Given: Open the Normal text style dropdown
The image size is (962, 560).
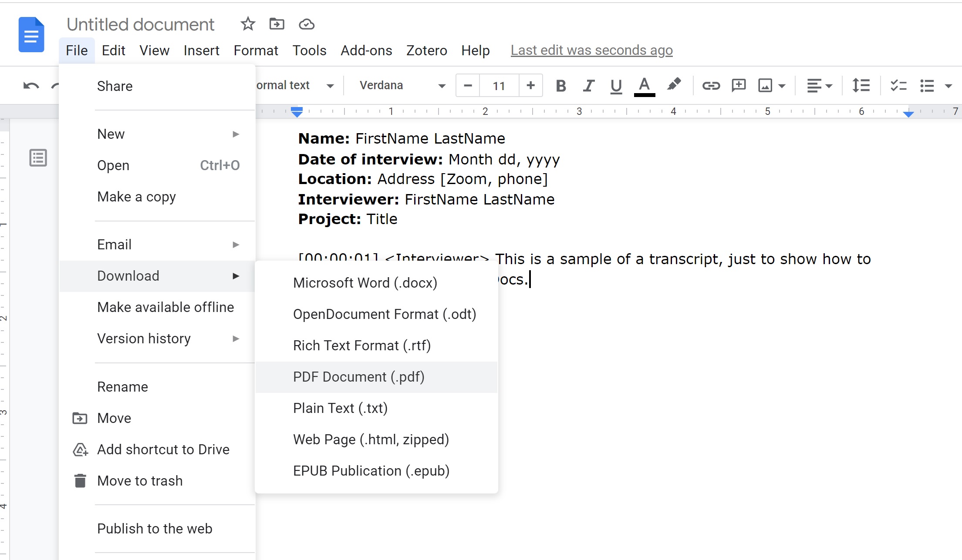Looking at the screenshot, I should pos(295,86).
